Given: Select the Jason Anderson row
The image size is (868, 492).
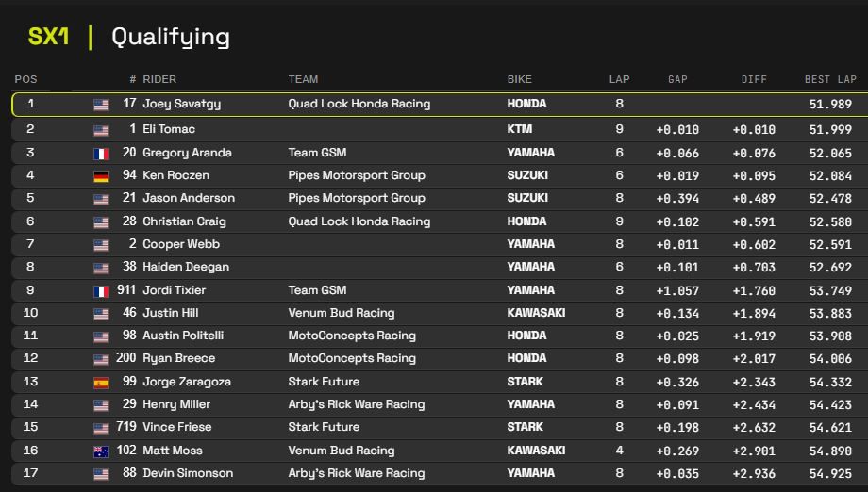Looking at the screenshot, I should coord(434,198).
